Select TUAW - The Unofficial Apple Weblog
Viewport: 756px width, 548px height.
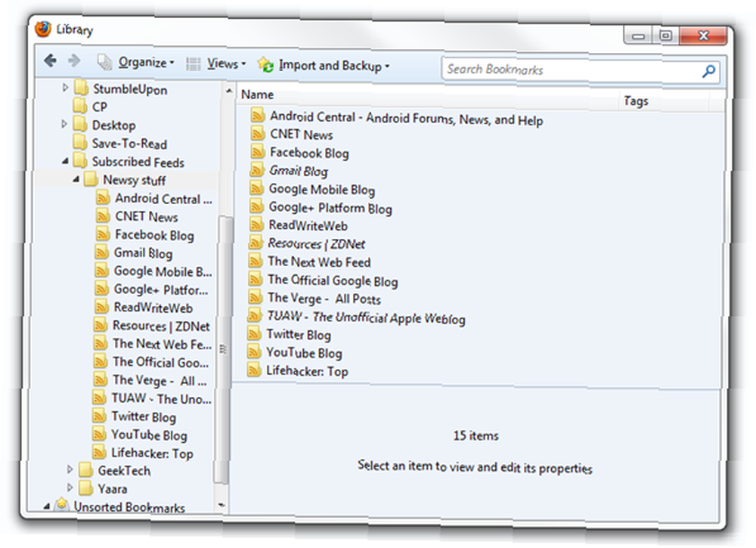point(366,317)
